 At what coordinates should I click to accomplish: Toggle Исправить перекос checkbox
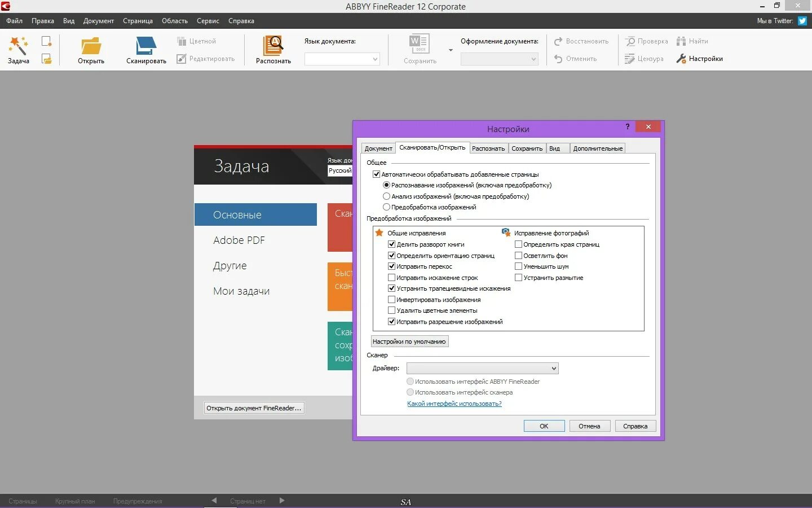(391, 266)
